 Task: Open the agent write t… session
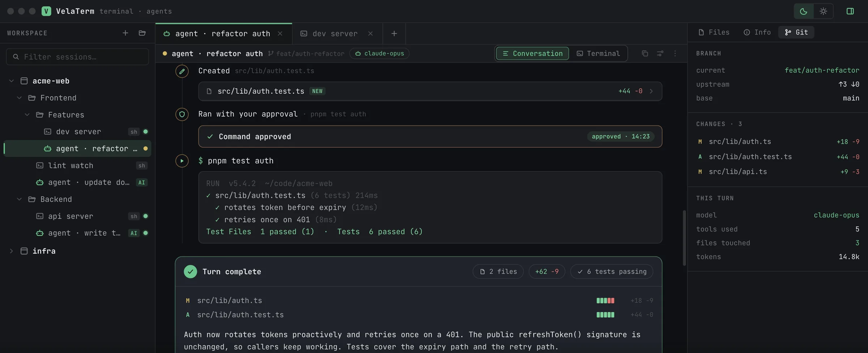tap(77, 233)
